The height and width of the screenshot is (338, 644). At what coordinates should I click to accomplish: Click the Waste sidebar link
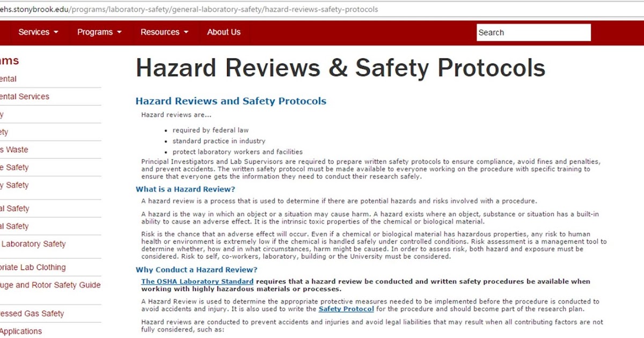pyautogui.click(x=13, y=149)
